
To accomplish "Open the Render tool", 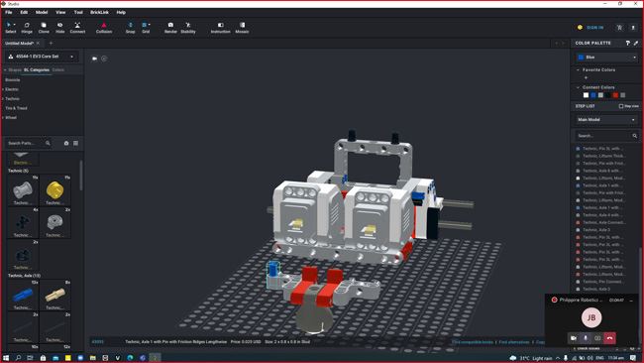I will (170, 28).
